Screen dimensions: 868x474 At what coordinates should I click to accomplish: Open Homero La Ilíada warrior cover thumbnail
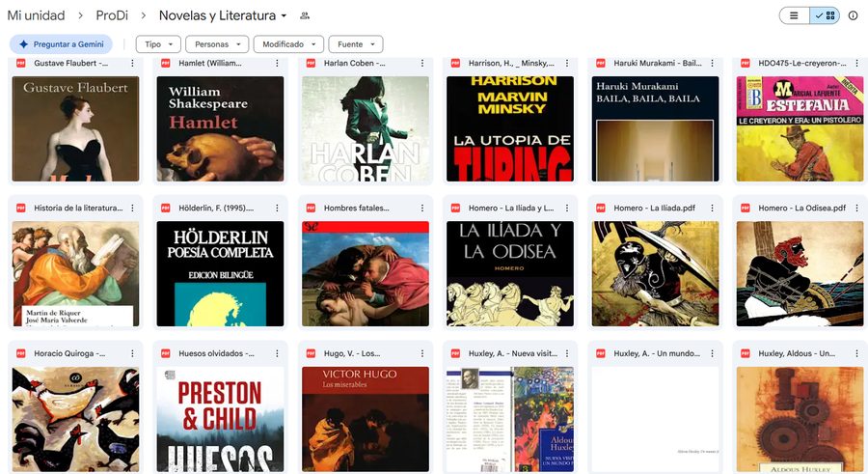coord(656,274)
